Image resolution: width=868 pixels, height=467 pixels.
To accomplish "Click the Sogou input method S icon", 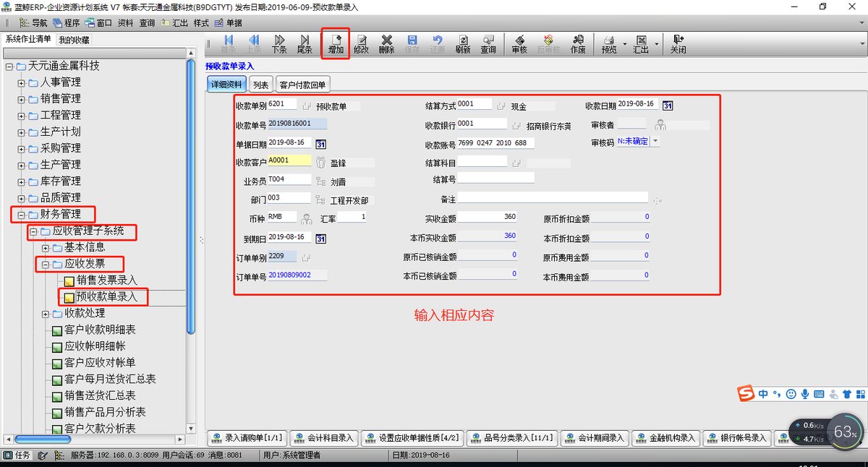I will click(745, 393).
